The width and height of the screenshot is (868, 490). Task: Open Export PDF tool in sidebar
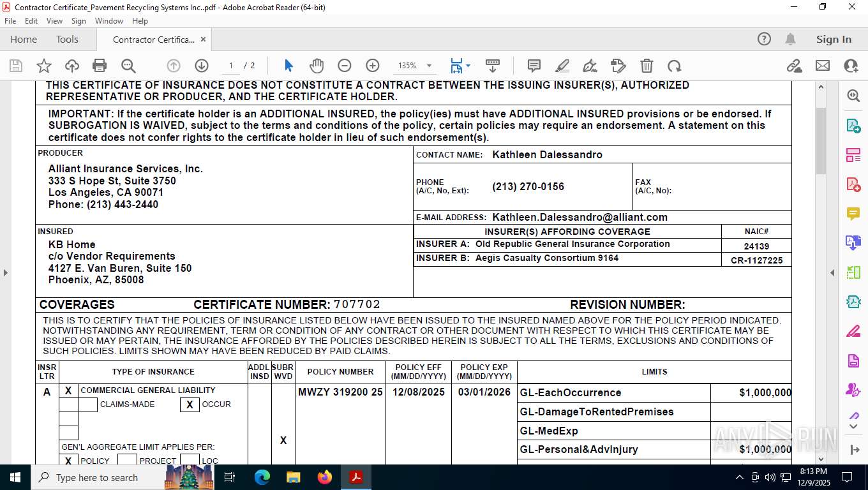pos(853,125)
